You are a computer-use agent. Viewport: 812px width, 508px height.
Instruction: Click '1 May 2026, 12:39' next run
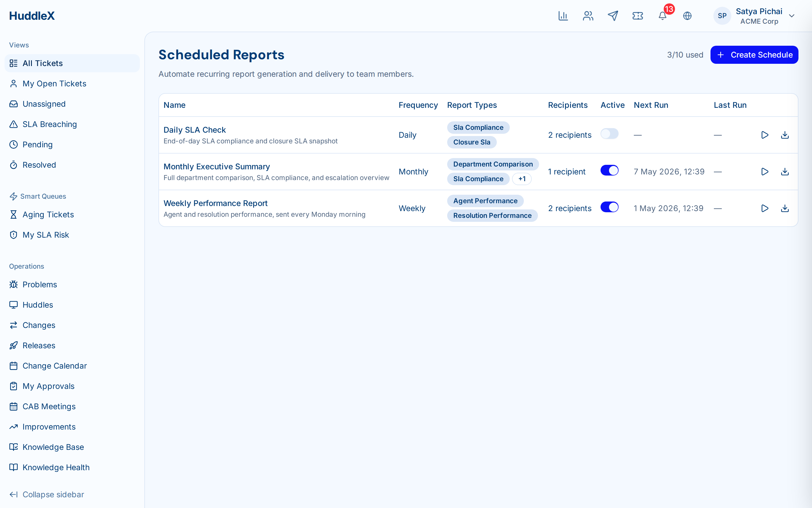[668, 208]
